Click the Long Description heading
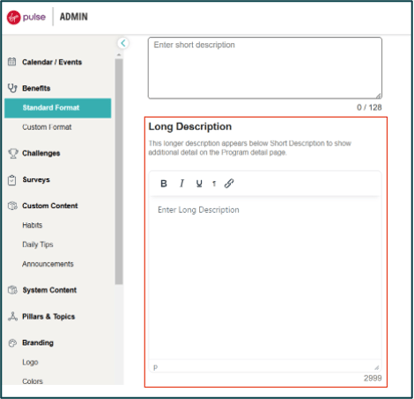The height and width of the screenshot is (399, 414). coord(190,127)
